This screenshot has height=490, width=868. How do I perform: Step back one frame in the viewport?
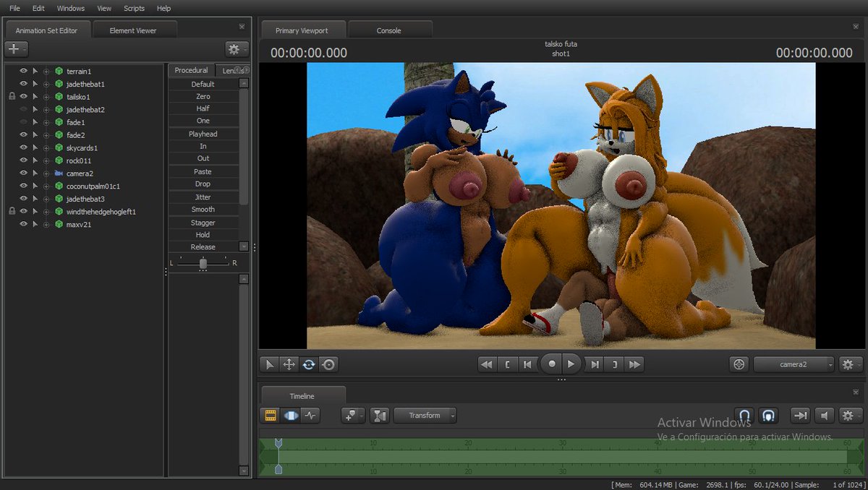click(528, 365)
